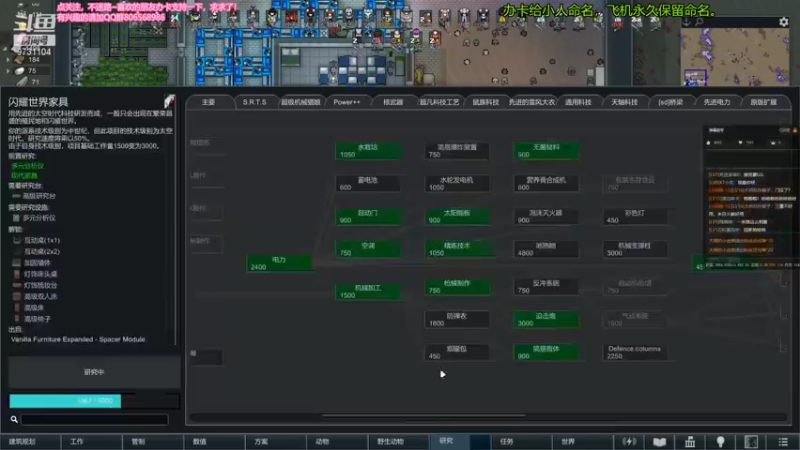800x450 pixels.
Task: Open the 建筑规划 bottom menu
Action: [30, 442]
